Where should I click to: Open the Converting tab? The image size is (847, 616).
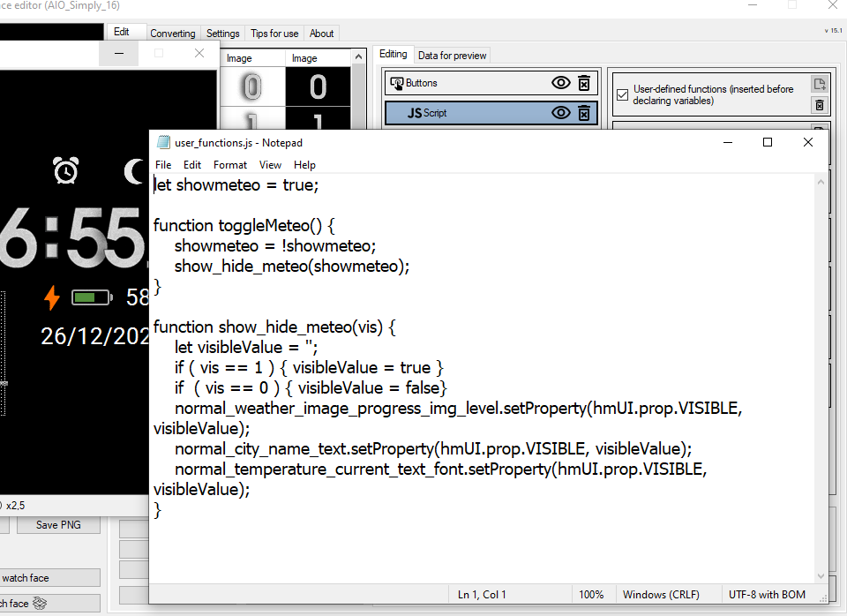173,34
